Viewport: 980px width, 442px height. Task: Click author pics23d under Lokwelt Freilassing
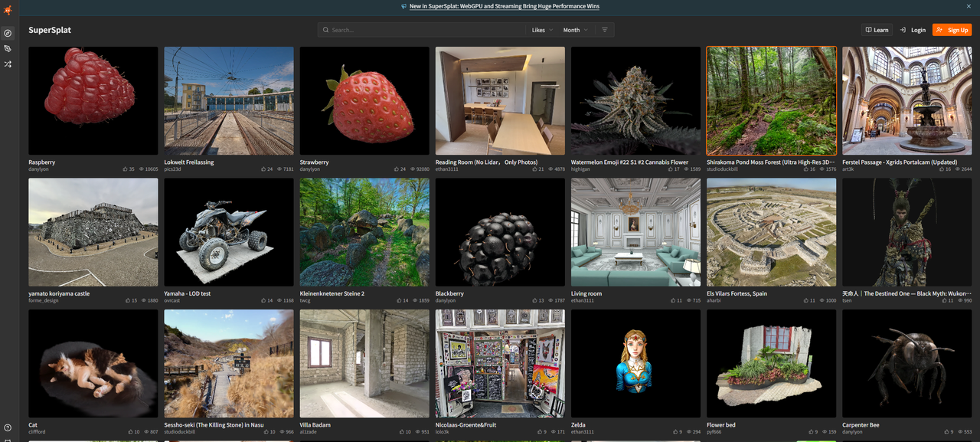tap(172, 169)
